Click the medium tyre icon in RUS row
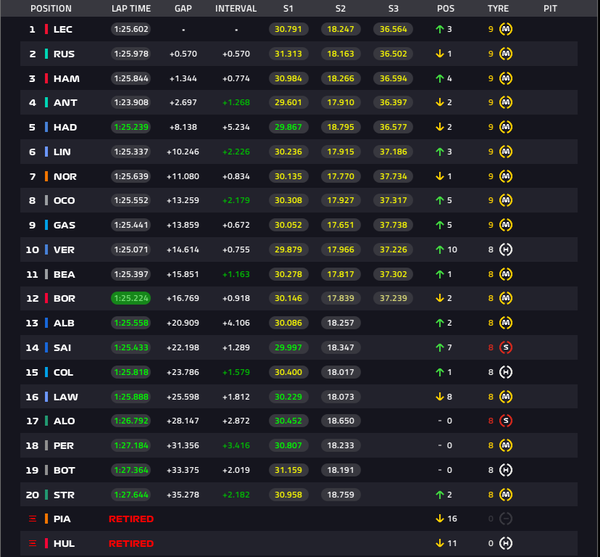600x557 pixels. [x=505, y=54]
